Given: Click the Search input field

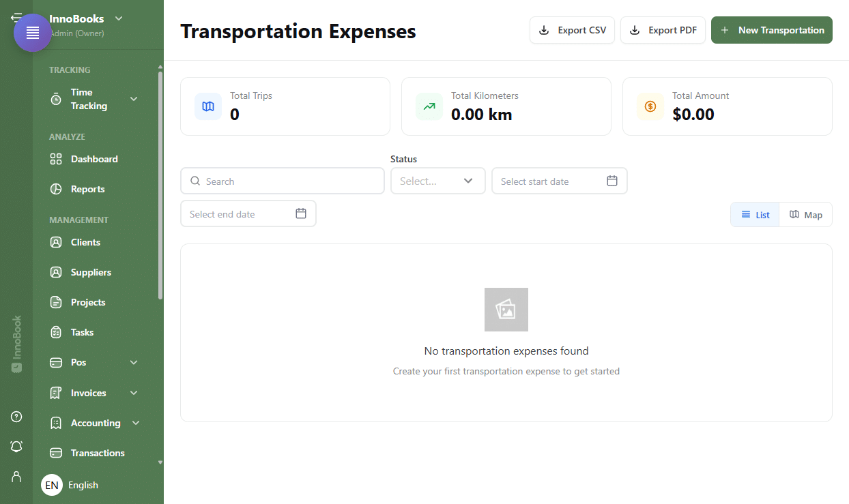Looking at the screenshot, I should pyautogui.click(x=283, y=181).
